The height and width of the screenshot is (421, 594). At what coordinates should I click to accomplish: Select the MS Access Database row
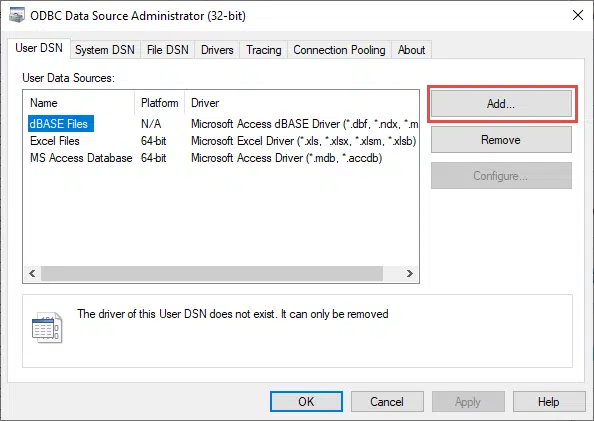tap(81, 158)
